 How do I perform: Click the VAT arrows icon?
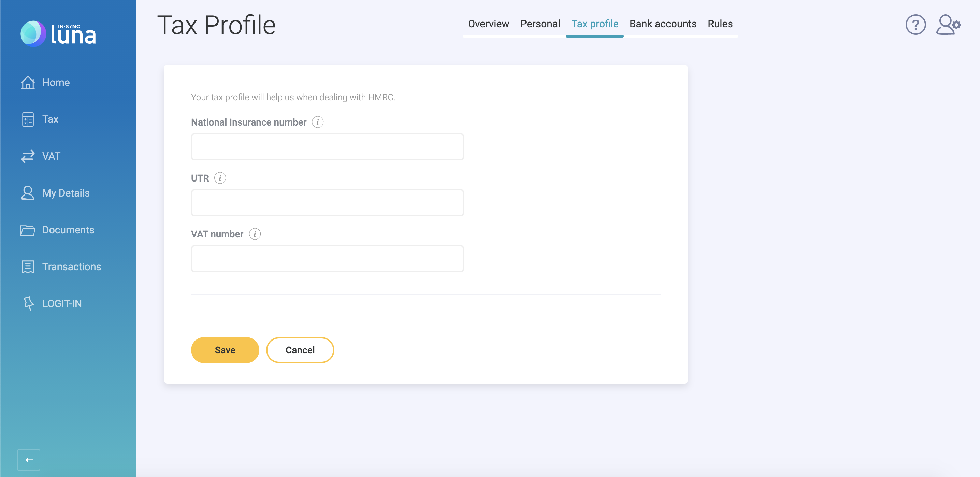(x=27, y=156)
